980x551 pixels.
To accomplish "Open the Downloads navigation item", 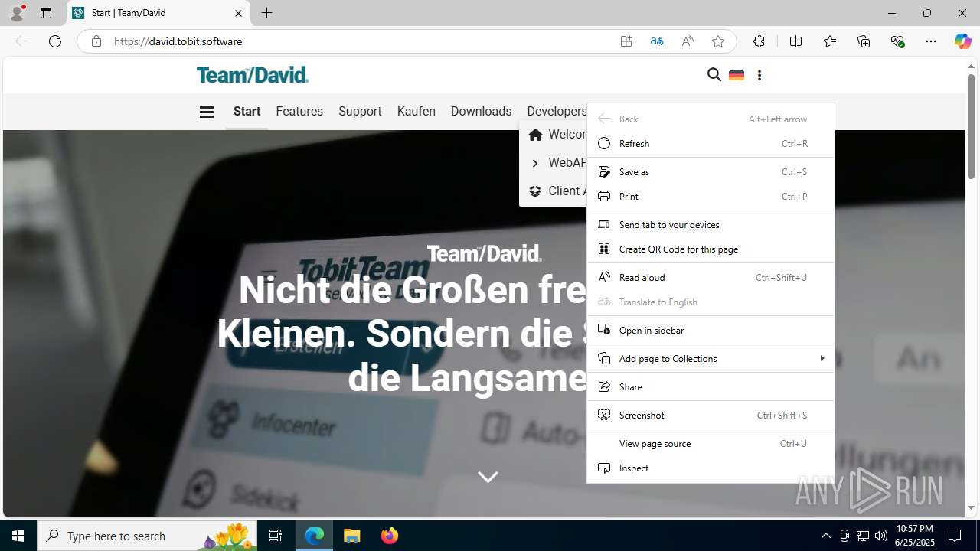I will (481, 111).
